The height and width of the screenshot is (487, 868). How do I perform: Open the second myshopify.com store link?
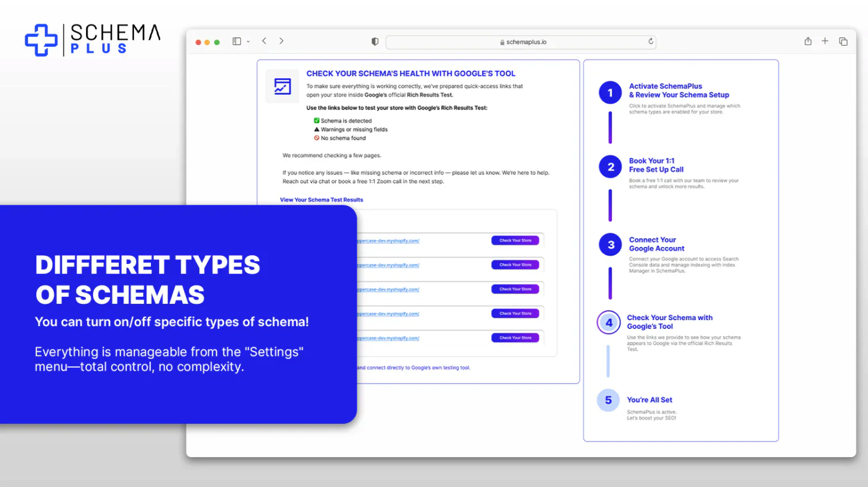click(x=388, y=265)
